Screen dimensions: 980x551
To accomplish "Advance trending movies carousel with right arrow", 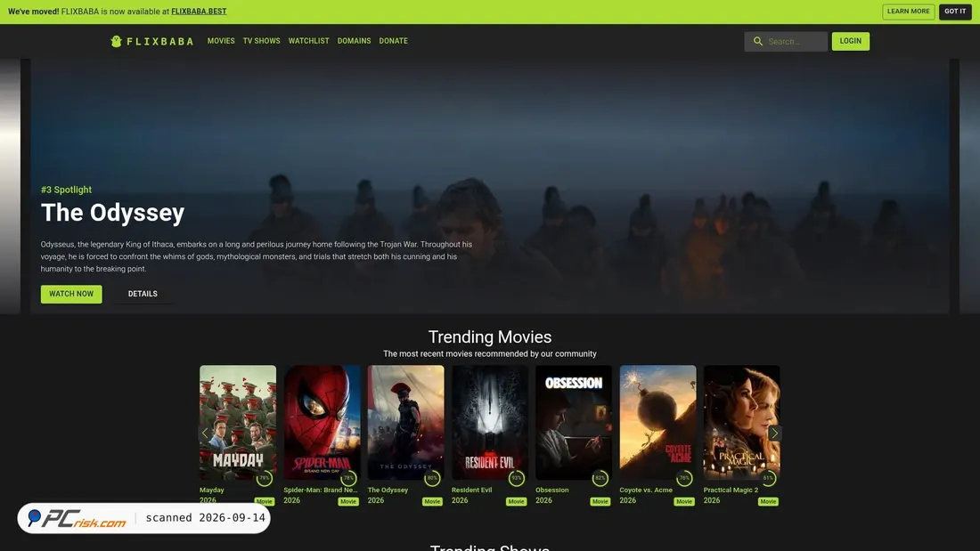I will click(x=773, y=433).
